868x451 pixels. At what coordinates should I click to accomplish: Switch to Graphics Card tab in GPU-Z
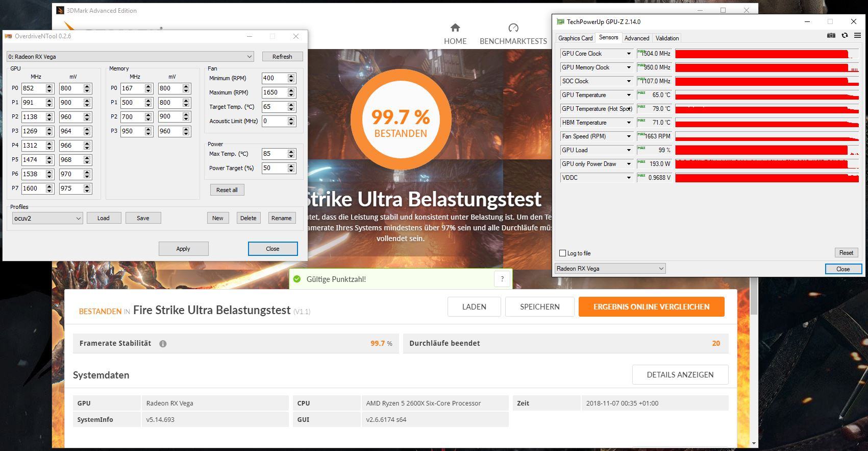pos(576,38)
